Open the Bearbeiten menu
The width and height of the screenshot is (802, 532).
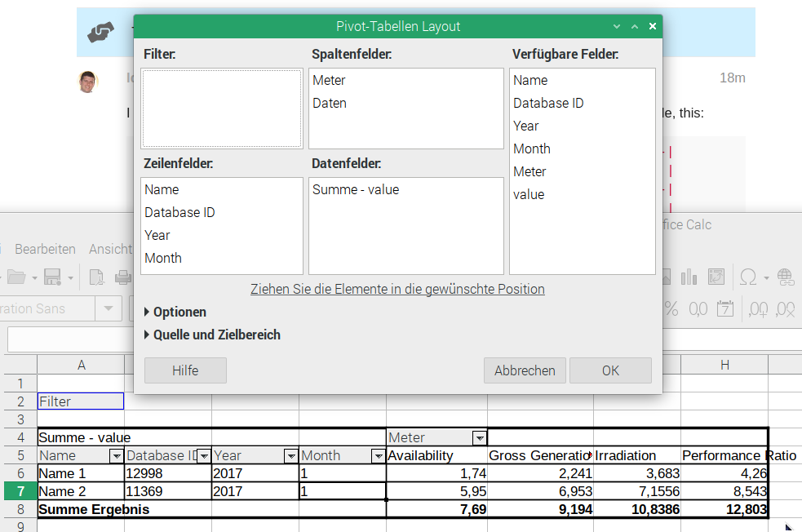45,249
